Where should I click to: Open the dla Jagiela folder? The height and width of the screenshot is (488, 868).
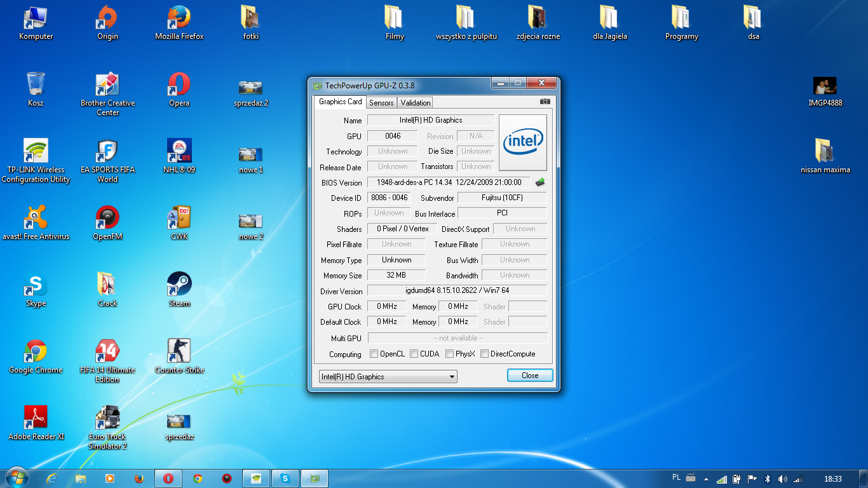610,24
